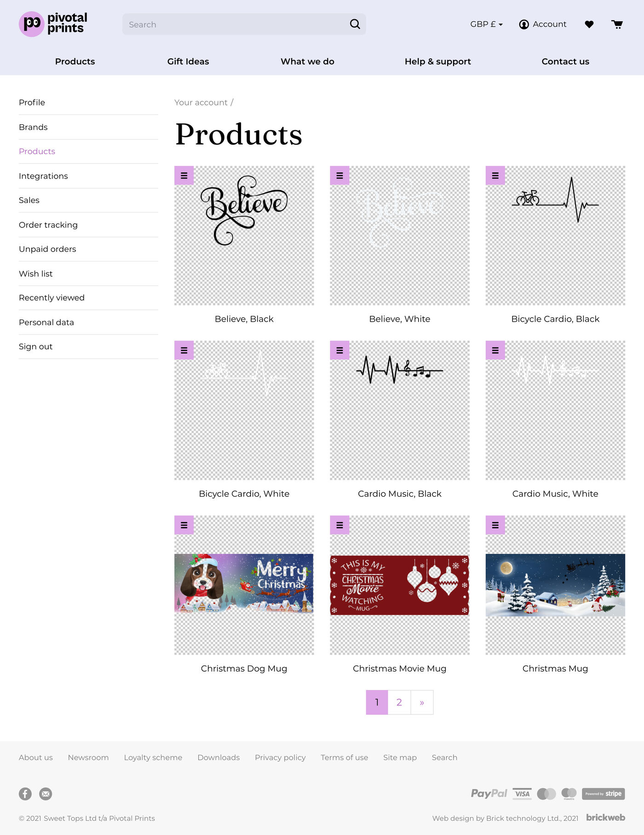Screen dimensions: 644x835
Task: Expand the menu on Bicycle Cardio, White
Action: (x=184, y=350)
